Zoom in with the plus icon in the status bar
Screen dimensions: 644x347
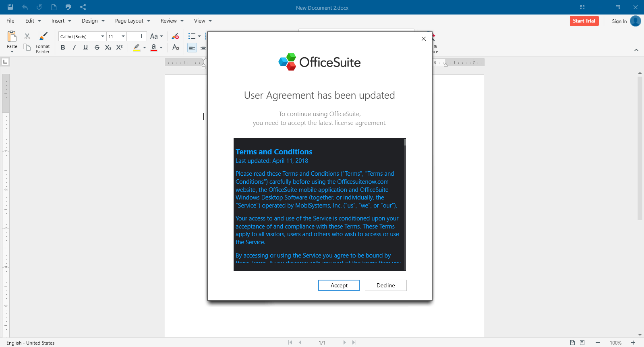633,343
